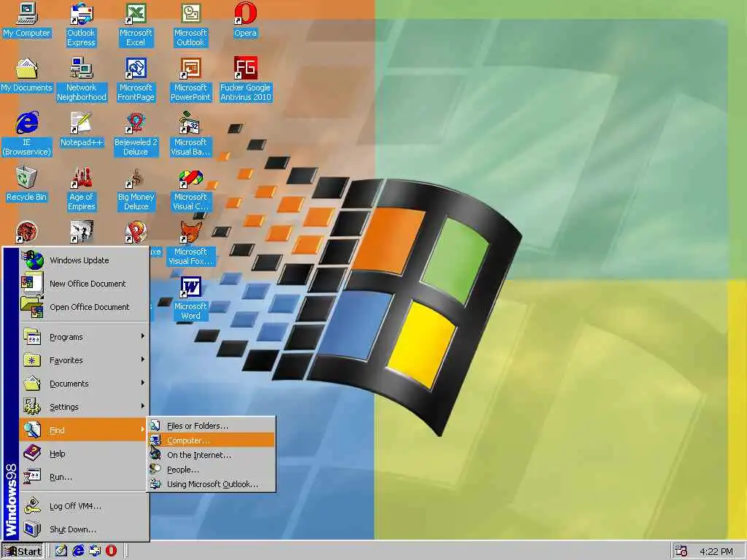Viewport: 747px width, 560px height.
Task: Choose Run... in the Start menu
Action: (85, 477)
